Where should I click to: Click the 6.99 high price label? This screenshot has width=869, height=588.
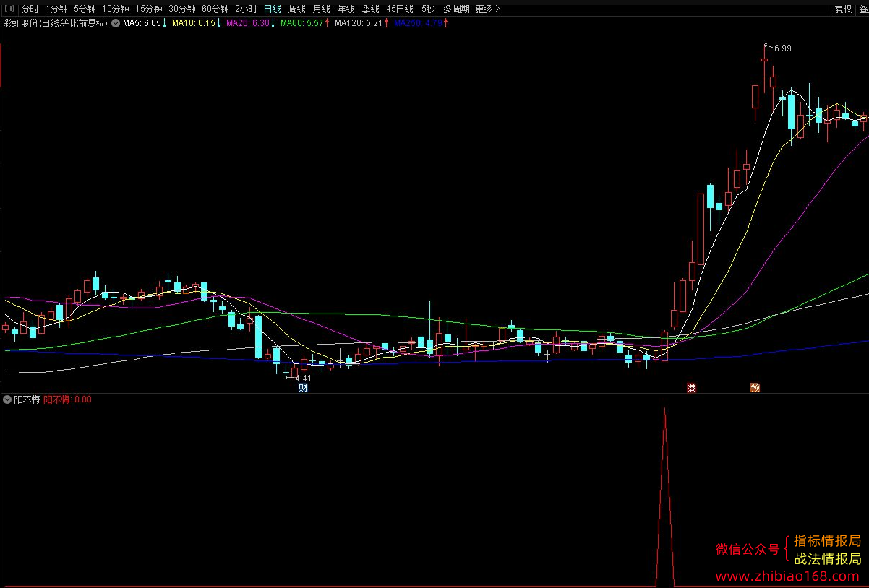point(782,48)
